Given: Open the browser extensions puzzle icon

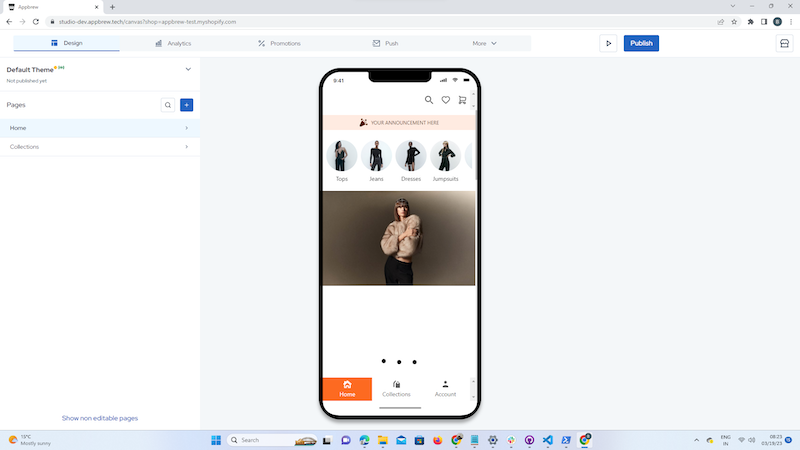Looking at the screenshot, I should tap(751, 22).
